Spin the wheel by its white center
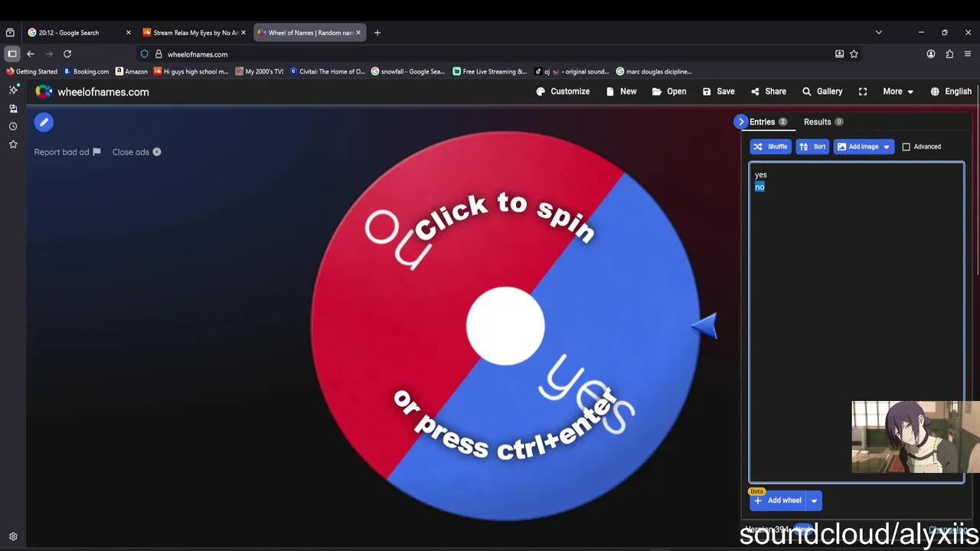 [x=505, y=326]
